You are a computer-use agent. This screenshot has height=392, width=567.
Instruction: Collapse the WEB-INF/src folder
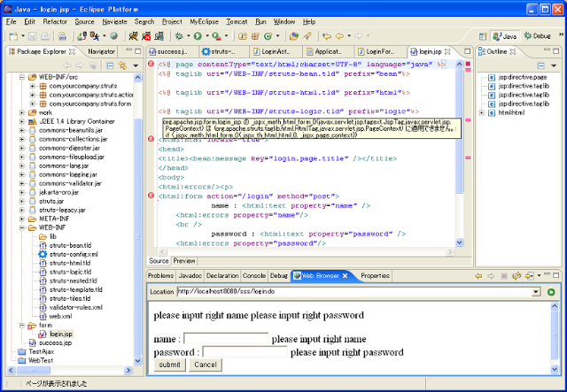(22, 77)
